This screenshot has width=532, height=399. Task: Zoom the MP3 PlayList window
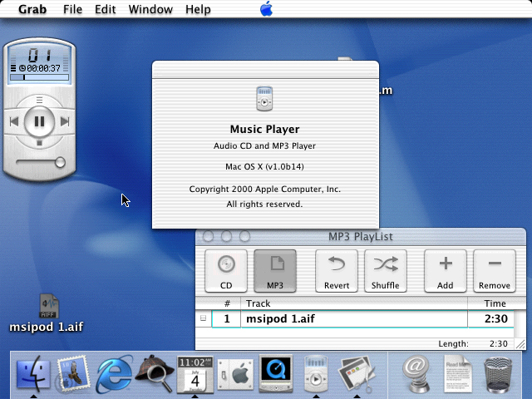click(244, 236)
